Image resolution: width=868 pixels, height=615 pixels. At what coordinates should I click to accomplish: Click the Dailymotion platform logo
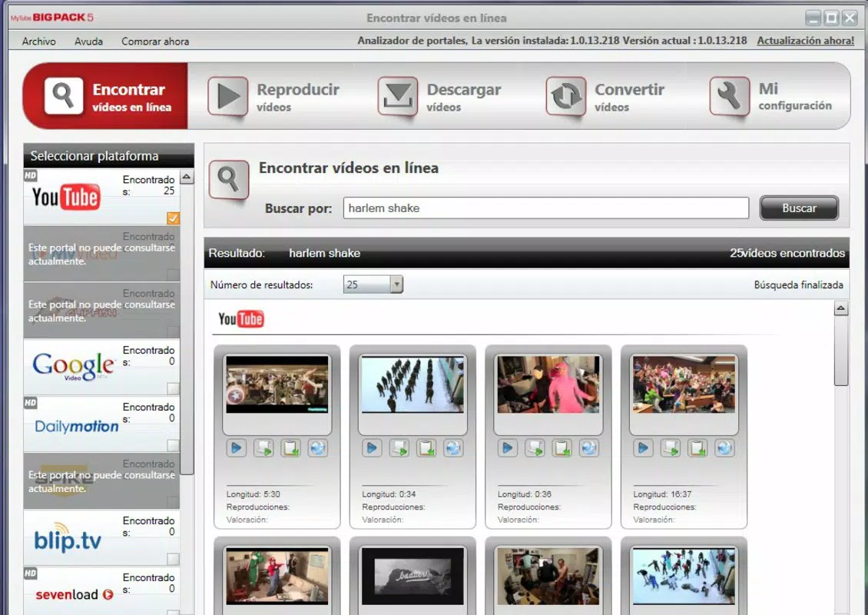tap(76, 426)
